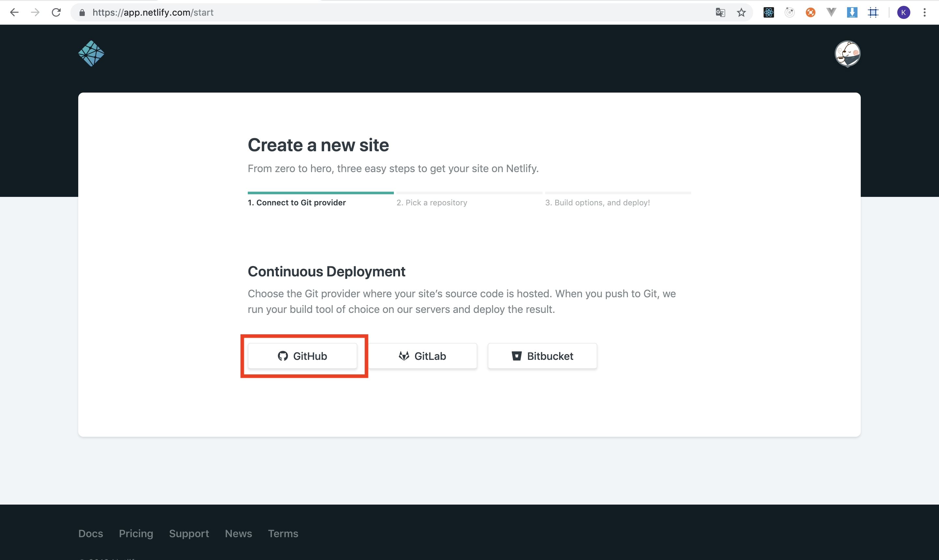Reload the page
The image size is (939, 560).
56,12
